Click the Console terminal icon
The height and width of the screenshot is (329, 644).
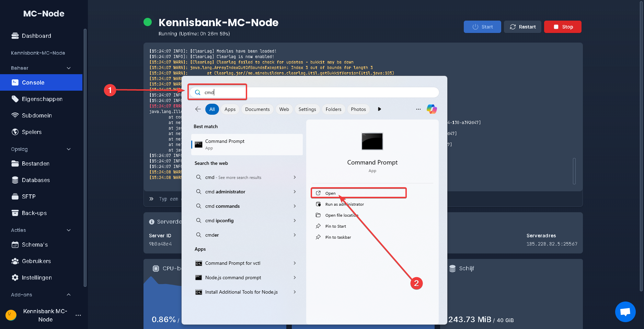[15, 82]
